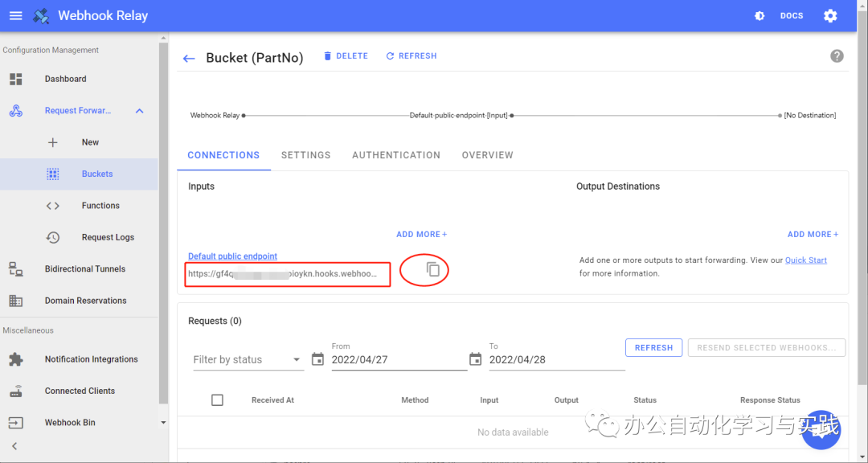Click the Notification Integrations puzzle icon
868x463 pixels.
pos(16,359)
